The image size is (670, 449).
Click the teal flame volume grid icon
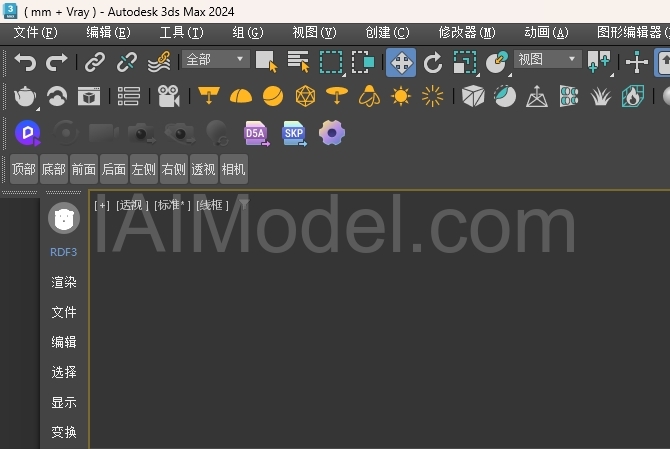pos(633,96)
